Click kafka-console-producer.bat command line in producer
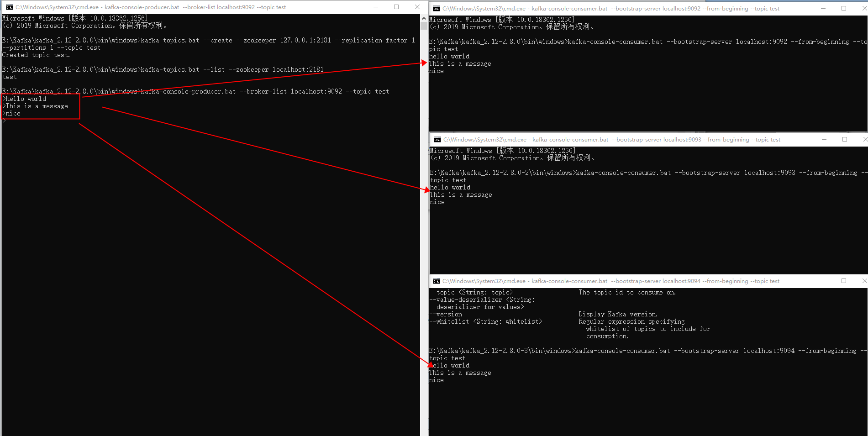868x436 pixels. [x=195, y=91]
